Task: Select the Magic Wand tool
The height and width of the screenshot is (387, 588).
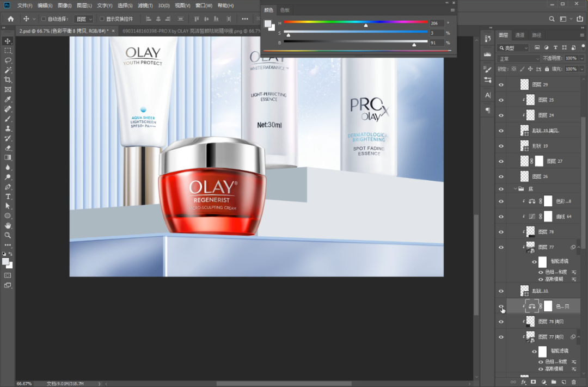Action: pos(8,70)
